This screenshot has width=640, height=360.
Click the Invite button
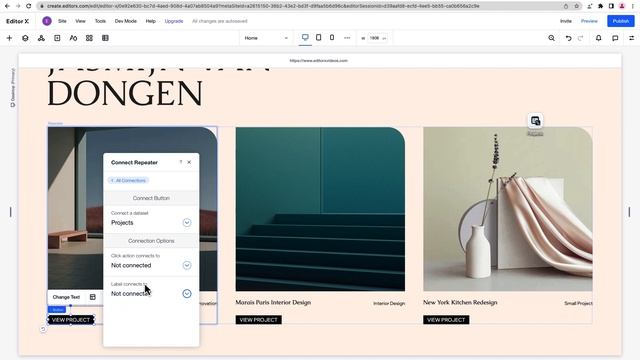[566, 21]
